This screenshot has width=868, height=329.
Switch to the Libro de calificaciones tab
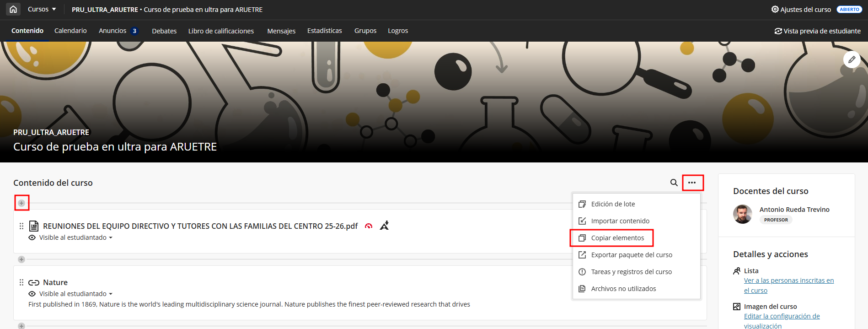[221, 31]
